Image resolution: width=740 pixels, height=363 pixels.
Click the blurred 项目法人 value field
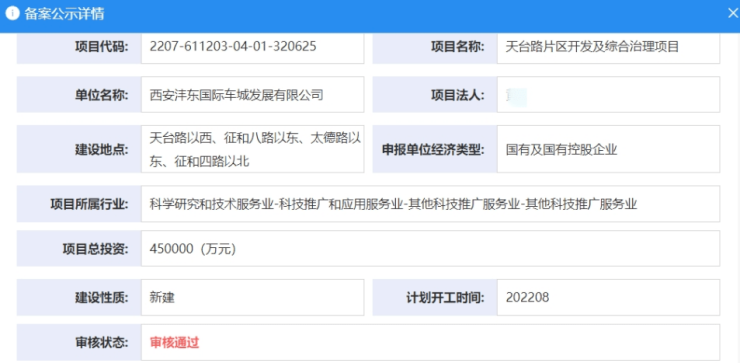tap(608, 95)
